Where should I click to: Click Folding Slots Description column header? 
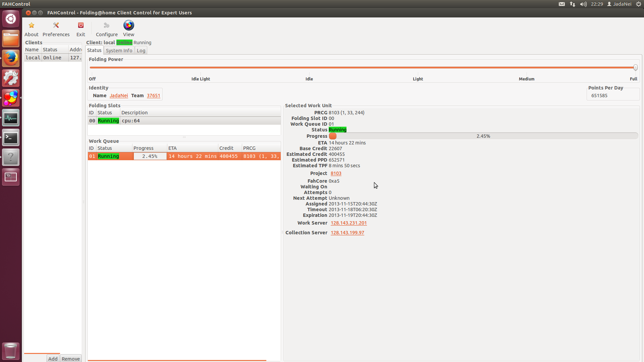(200, 113)
